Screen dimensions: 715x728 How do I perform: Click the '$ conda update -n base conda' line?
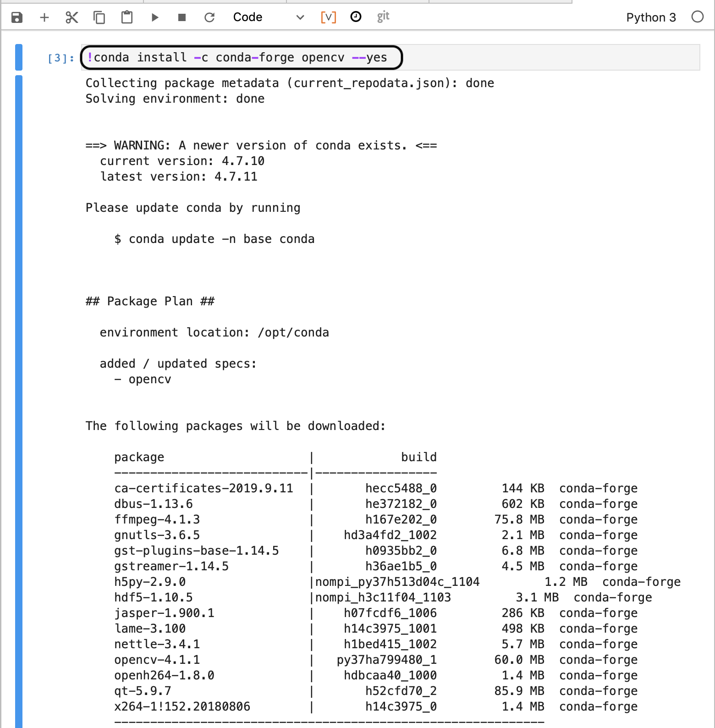(x=214, y=239)
